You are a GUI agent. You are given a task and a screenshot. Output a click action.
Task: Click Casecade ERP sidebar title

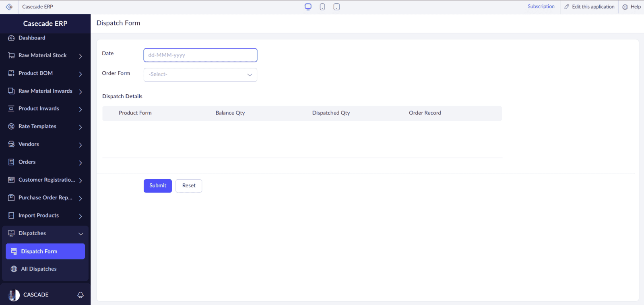45,24
